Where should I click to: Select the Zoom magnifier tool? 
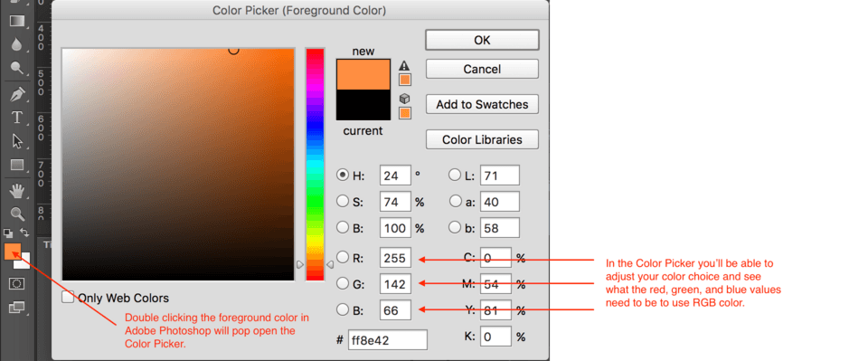coord(17,214)
